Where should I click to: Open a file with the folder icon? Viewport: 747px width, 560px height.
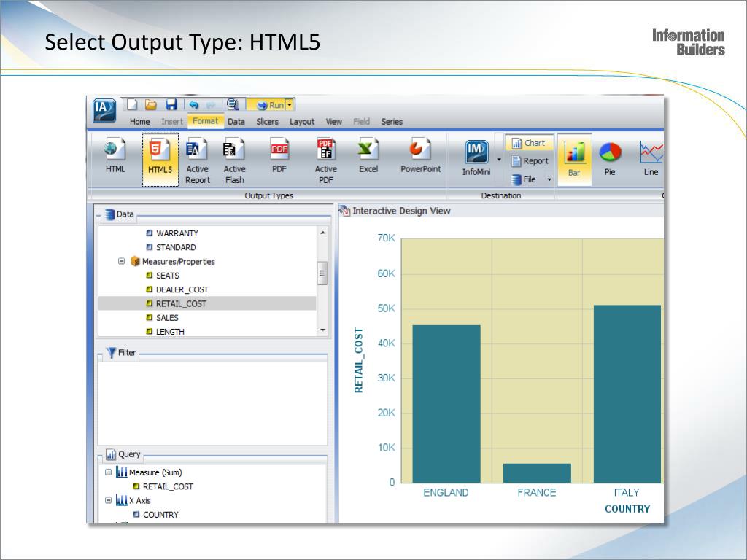(151, 105)
